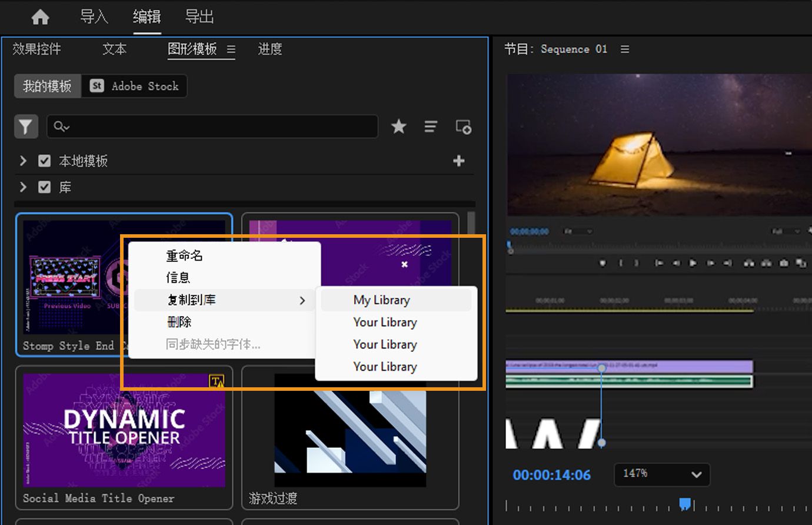Open the 147% zoom dropdown

pyautogui.click(x=662, y=474)
